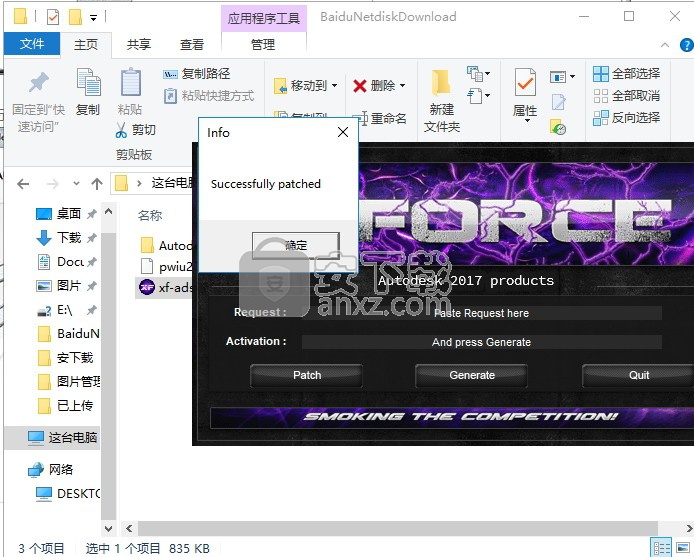Click Copy path option

(197, 73)
